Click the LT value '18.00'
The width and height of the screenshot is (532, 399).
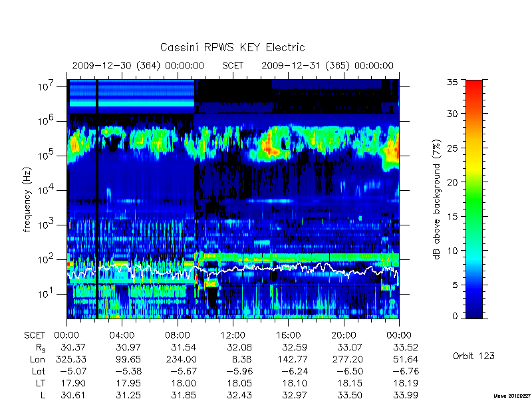(x=184, y=384)
